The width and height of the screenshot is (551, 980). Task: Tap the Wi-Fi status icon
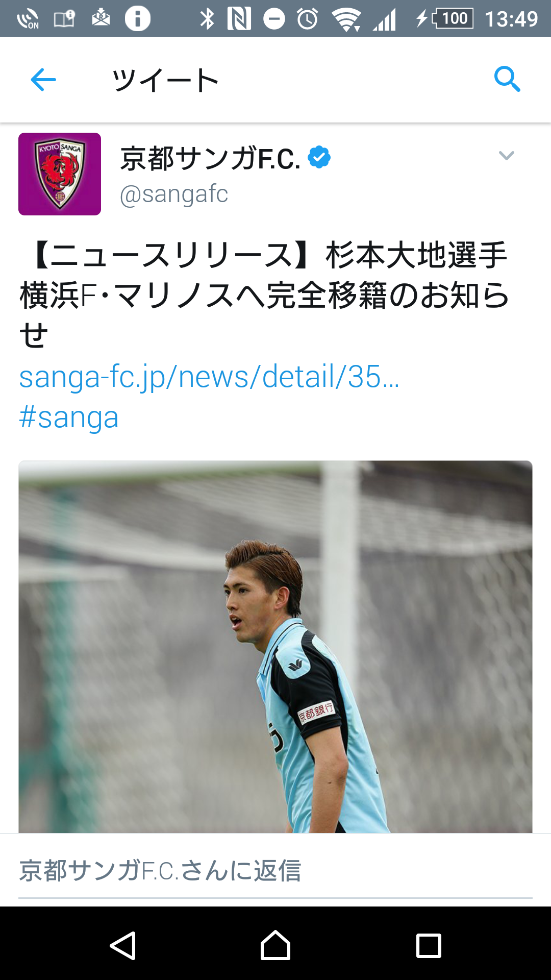346,19
